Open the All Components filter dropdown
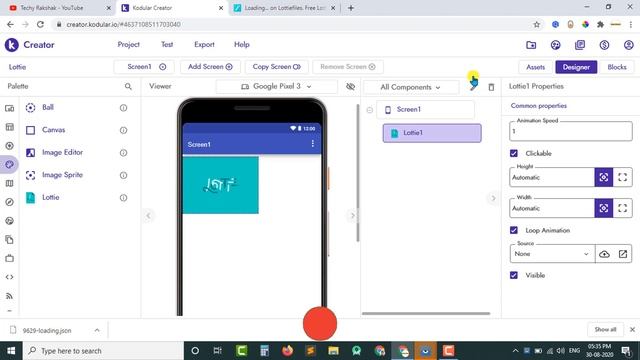Image resolution: width=640 pixels, height=360 pixels. coord(411,87)
